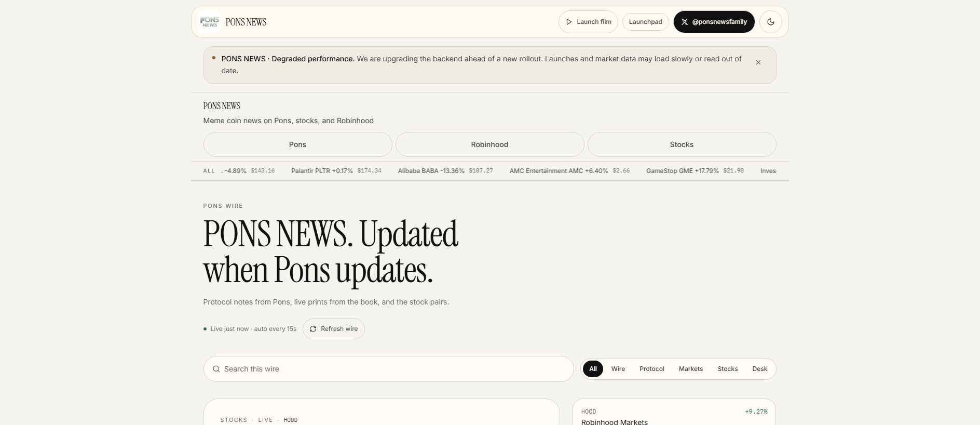This screenshot has height=425, width=980.
Task: Select the Robinhood category tab
Action: pyautogui.click(x=489, y=144)
